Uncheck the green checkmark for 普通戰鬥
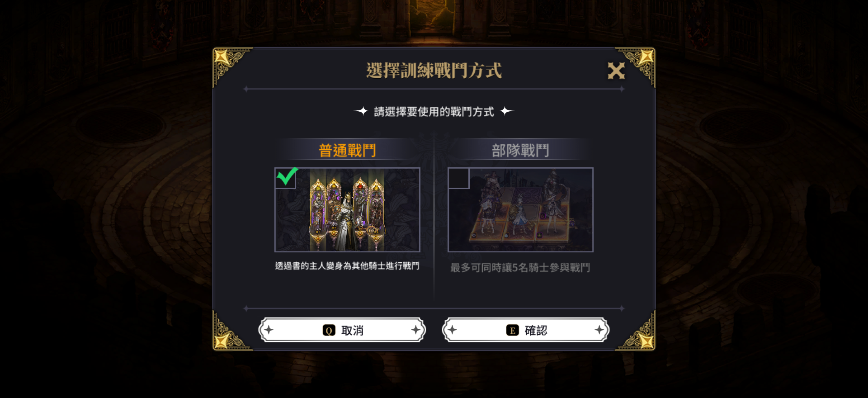868x398 pixels. (287, 177)
